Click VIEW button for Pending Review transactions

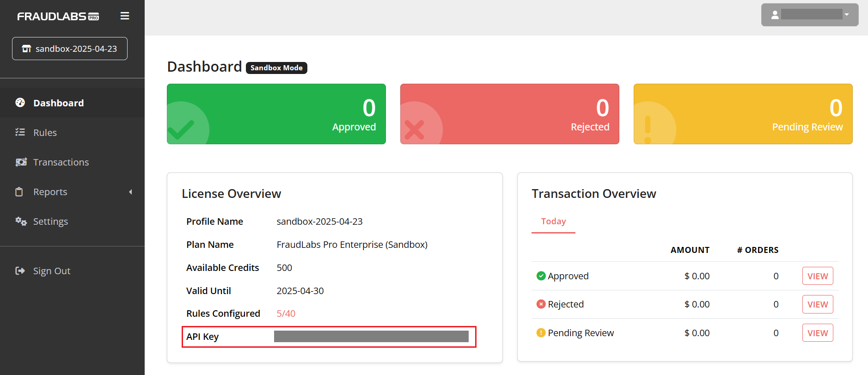tap(818, 333)
